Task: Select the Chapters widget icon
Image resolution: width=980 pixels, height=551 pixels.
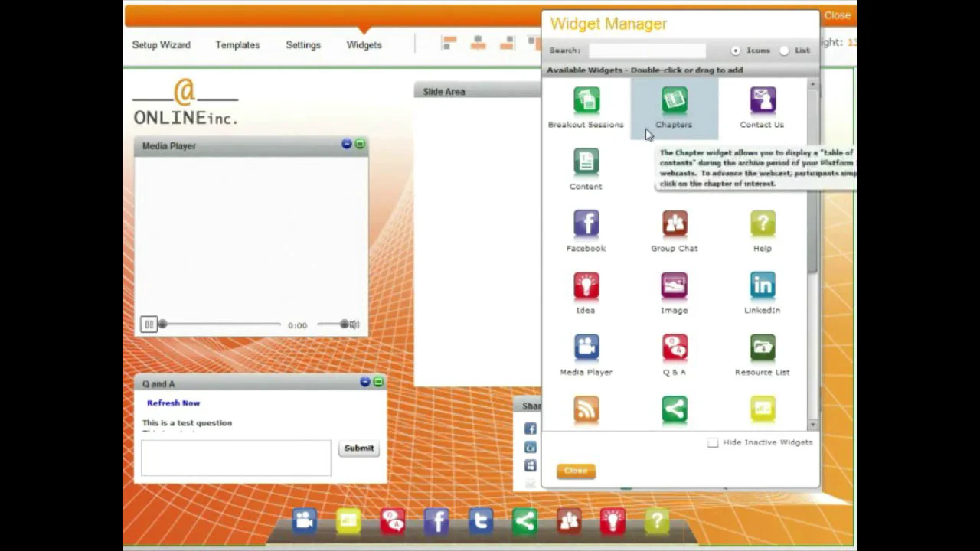Action: pyautogui.click(x=675, y=101)
